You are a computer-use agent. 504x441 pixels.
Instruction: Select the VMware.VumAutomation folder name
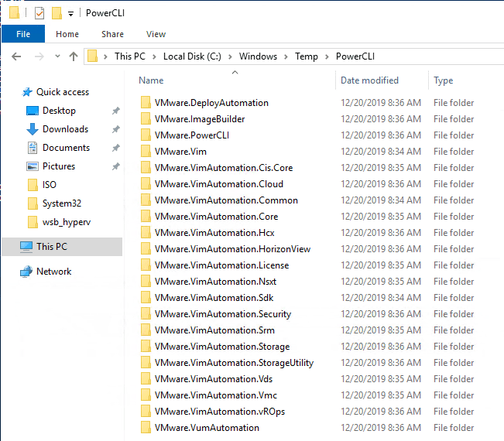click(x=207, y=428)
